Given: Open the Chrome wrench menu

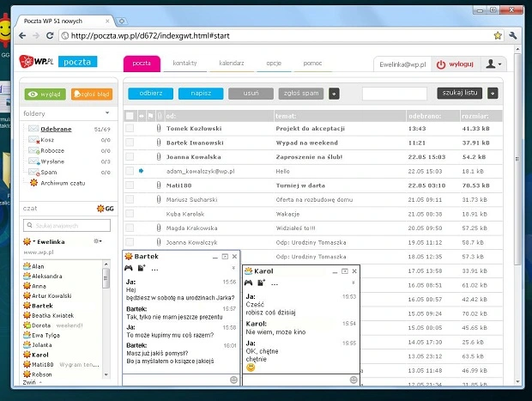Looking at the screenshot, I should tap(513, 35).
